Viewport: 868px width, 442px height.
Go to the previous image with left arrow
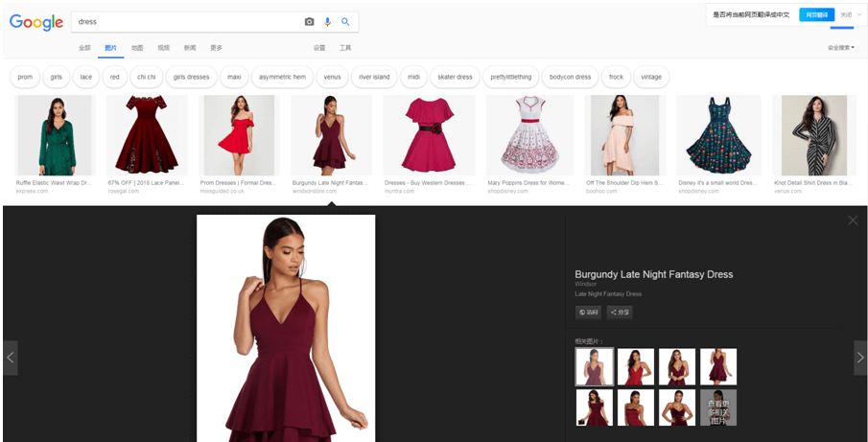pos(10,358)
